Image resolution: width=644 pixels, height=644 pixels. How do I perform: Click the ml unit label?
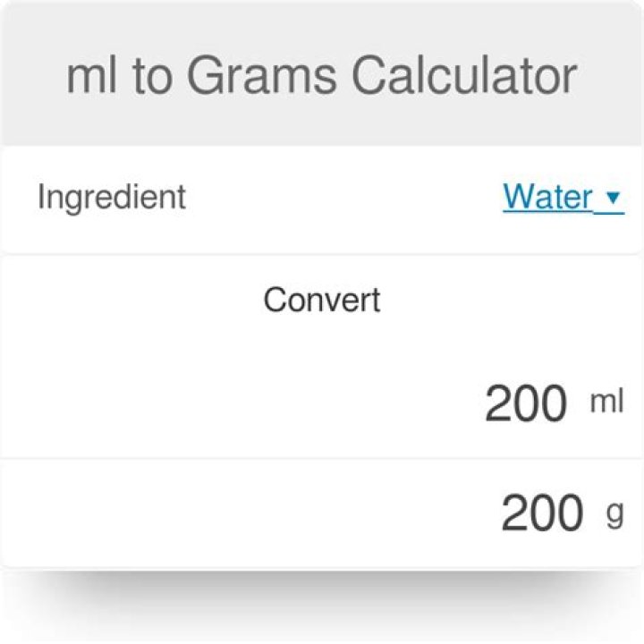tap(606, 402)
